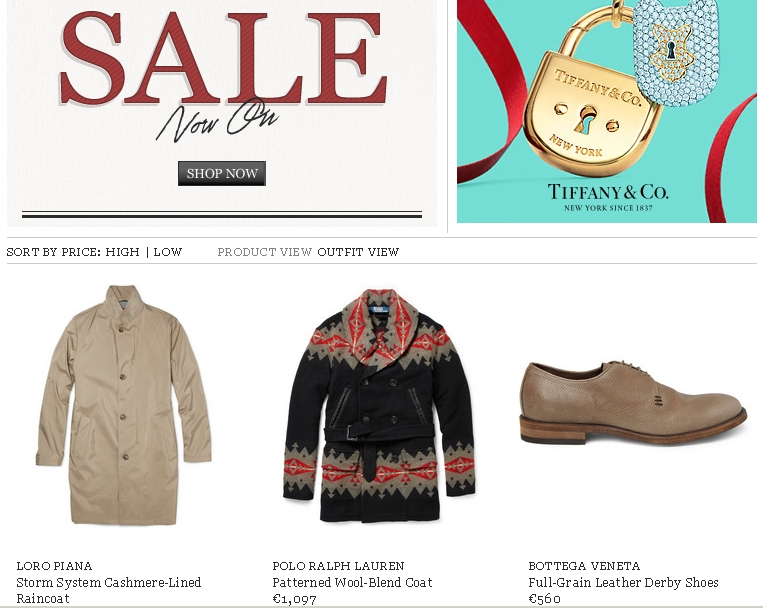Open the BOTTEGA VENETA brand link
Image resolution: width=763 pixels, height=608 pixels.
(584, 566)
